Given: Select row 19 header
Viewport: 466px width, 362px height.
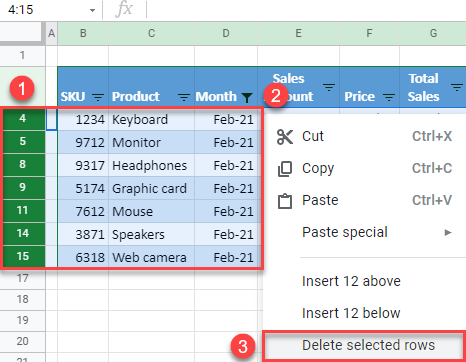Looking at the screenshot, I should point(22,321).
